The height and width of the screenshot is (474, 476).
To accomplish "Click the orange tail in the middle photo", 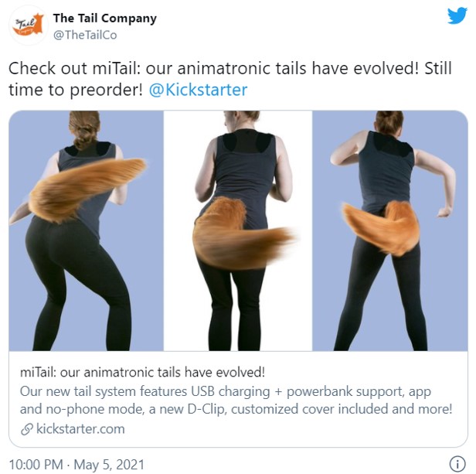I will coord(241,236).
